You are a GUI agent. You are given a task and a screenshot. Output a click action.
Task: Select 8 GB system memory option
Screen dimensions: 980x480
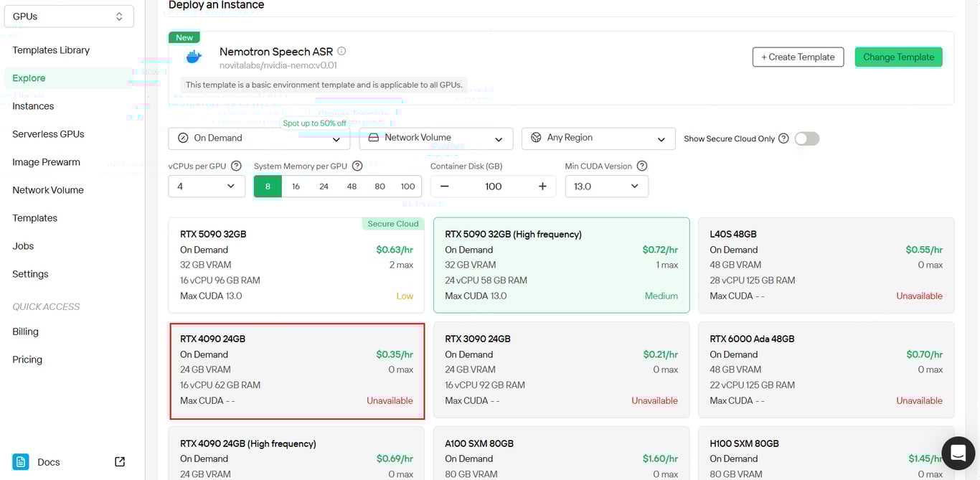point(268,187)
